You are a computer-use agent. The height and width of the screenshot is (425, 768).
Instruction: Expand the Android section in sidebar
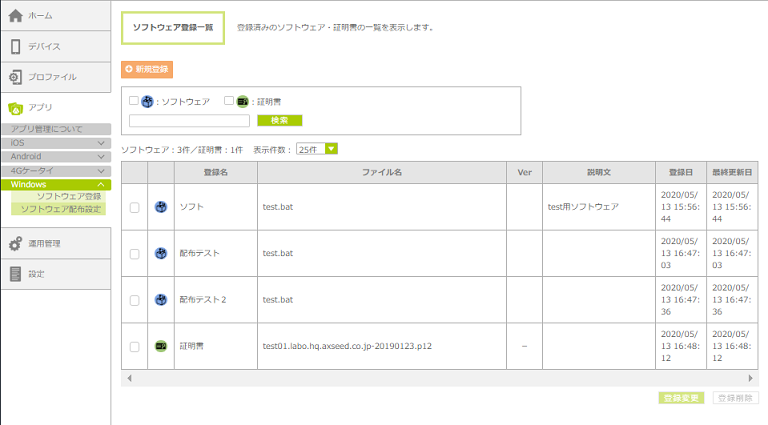coord(55,157)
